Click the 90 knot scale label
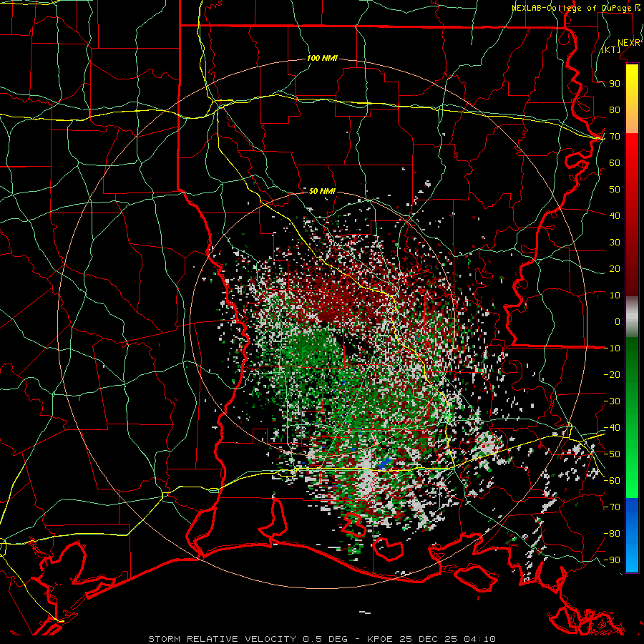 point(615,84)
